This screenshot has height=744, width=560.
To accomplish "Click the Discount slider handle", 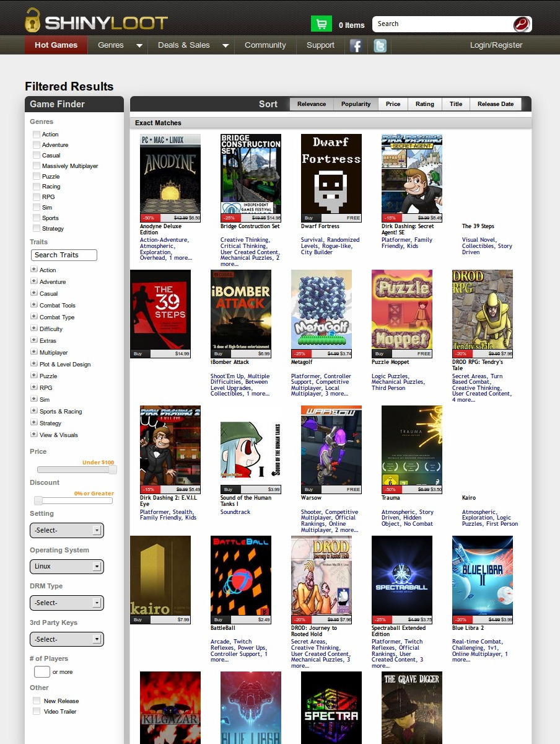I will pyautogui.click(x=38, y=500).
